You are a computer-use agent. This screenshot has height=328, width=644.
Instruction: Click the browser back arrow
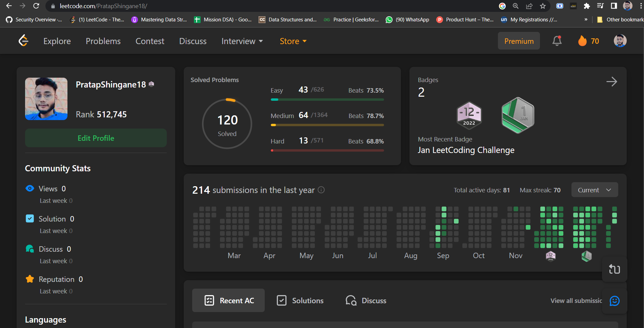click(x=9, y=6)
